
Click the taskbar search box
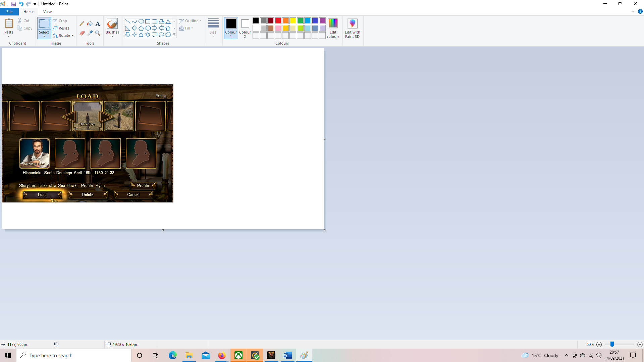pos(74,355)
